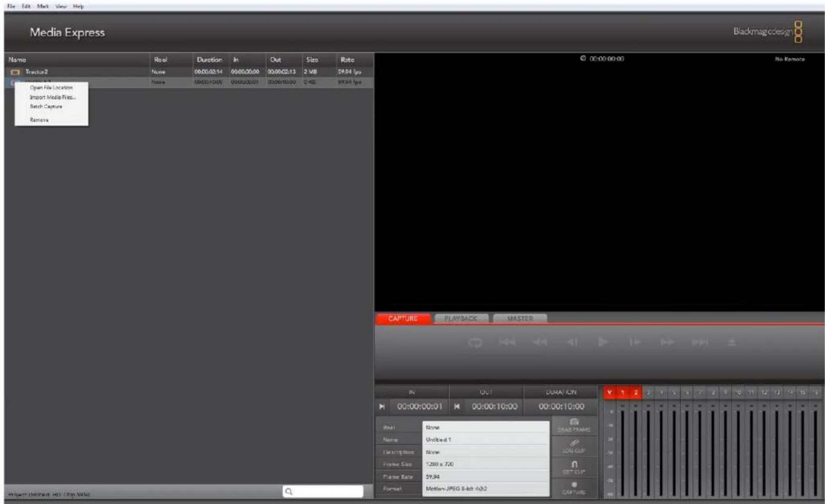Step back one frame transport icon
This screenshot has width=825, height=504.
click(x=571, y=342)
